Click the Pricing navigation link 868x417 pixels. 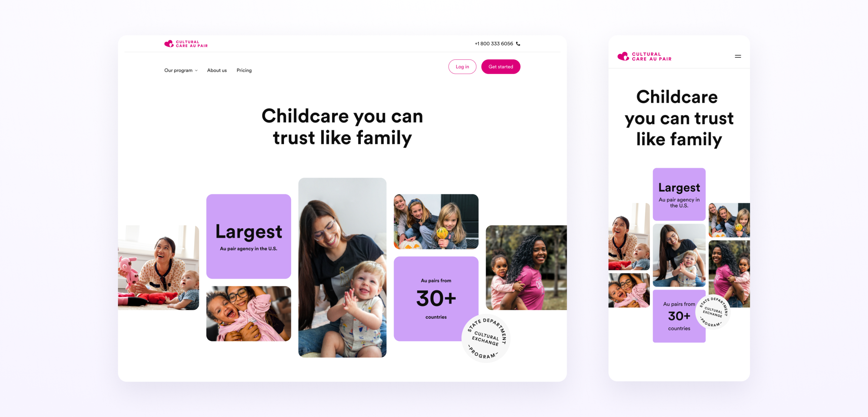click(x=244, y=70)
